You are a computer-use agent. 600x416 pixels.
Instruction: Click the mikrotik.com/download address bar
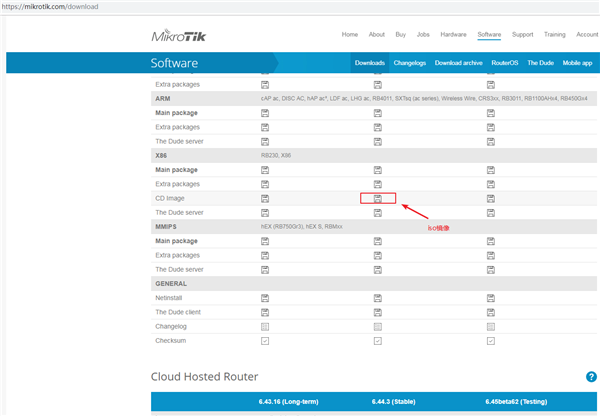[300, 7]
